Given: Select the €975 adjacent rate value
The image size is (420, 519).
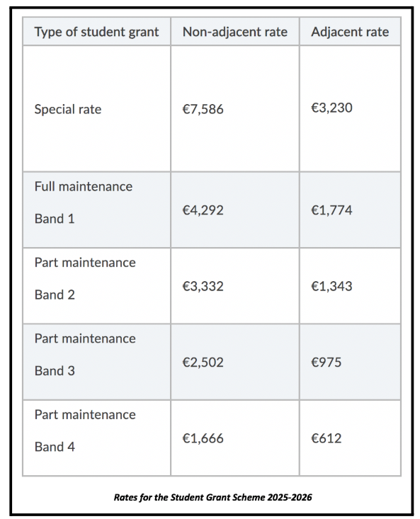Looking at the screenshot, I should coord(326,363).
